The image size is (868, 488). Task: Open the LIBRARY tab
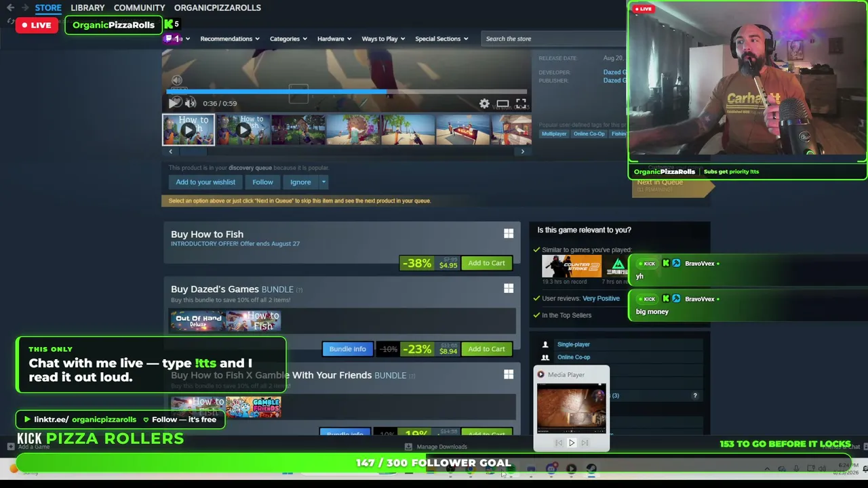87,7
